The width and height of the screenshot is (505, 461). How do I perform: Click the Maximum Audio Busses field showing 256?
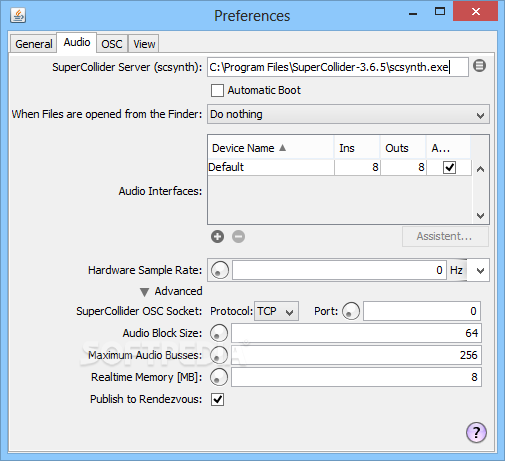(356, 355)
